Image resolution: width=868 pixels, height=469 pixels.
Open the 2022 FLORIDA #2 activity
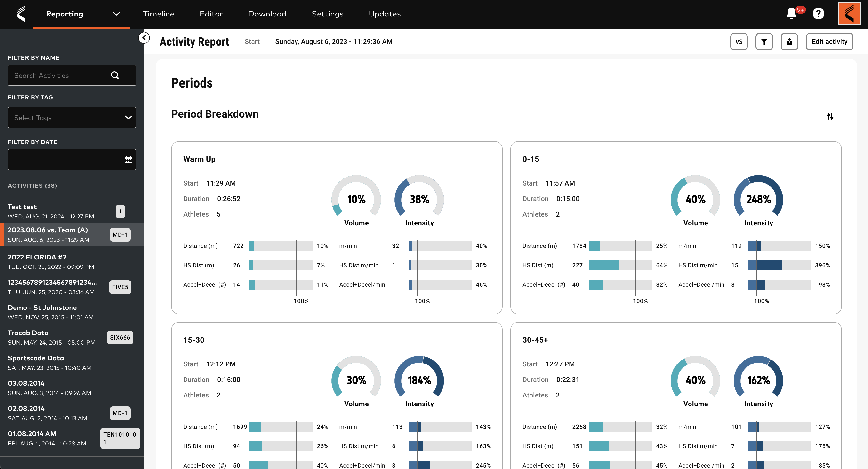click(x=72, y=261)
